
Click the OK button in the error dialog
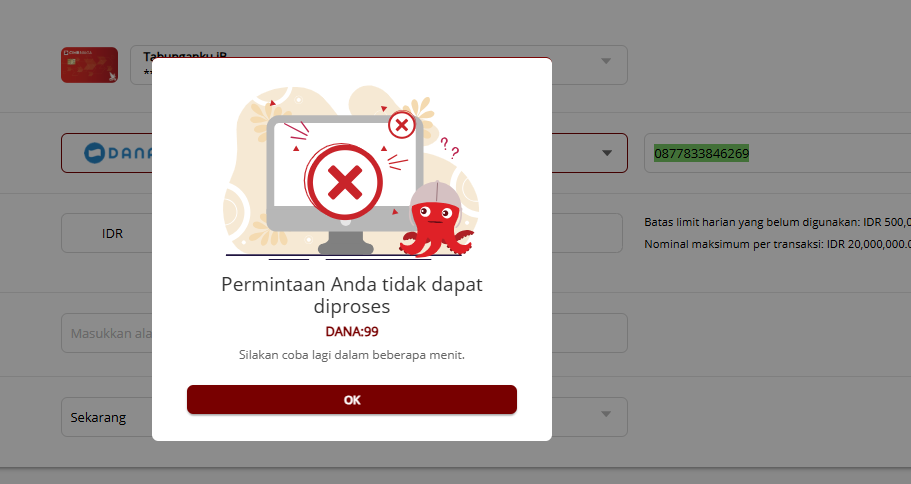352,400
